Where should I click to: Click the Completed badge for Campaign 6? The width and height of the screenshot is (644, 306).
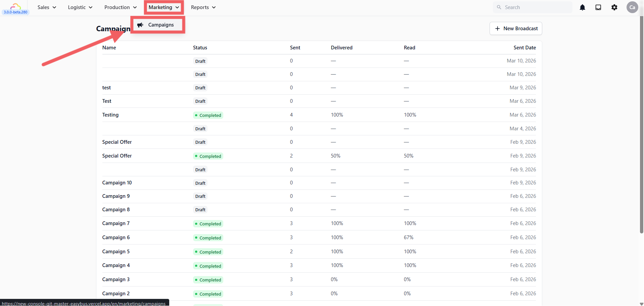click(x=208, y=238)
